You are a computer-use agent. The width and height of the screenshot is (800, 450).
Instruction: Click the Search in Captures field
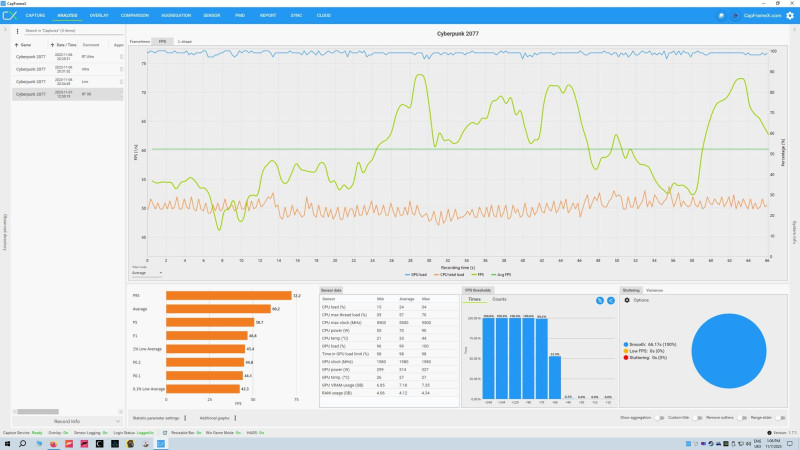[x=71, y=31]
